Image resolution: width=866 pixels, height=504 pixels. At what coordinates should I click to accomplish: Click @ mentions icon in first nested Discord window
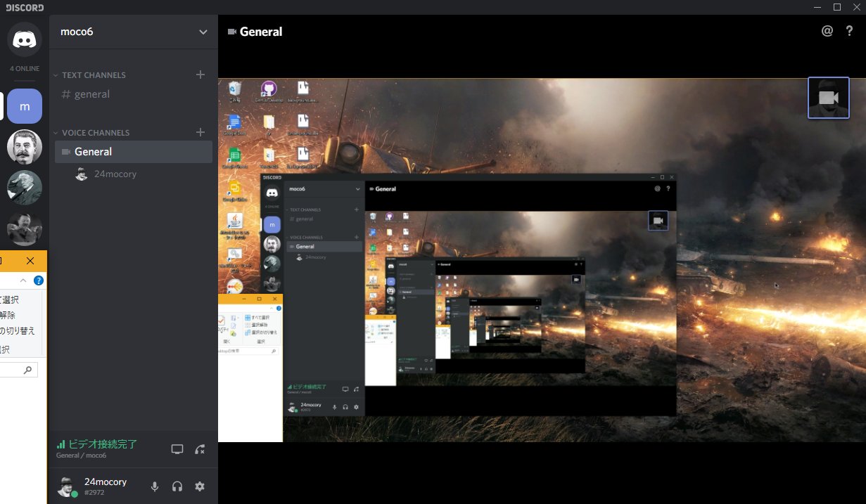(x=658, y=188)
